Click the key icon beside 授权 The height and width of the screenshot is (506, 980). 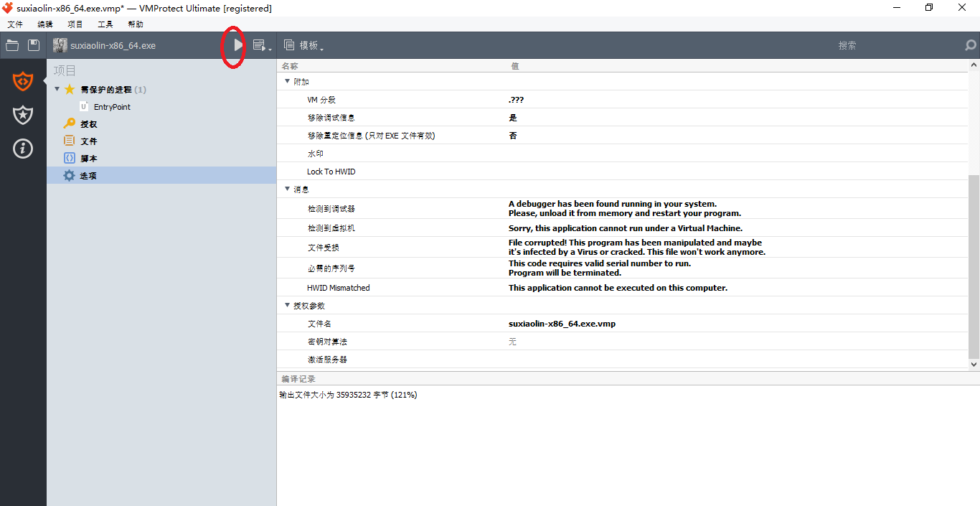(70, 124)
